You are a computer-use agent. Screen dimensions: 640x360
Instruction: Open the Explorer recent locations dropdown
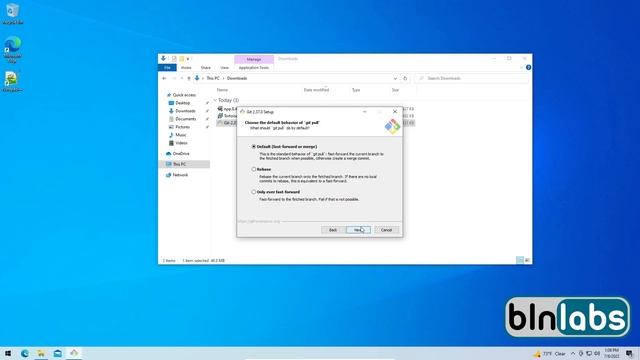(x=182, y=78)
